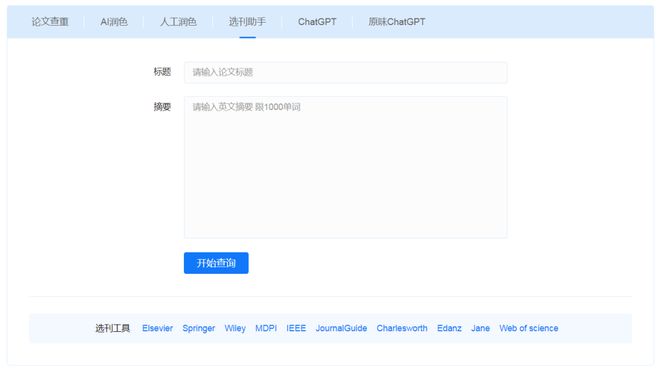Viewport: 660px width, 371px height.
Task: Click the 摘要 field label
Action: pos(162,107)
